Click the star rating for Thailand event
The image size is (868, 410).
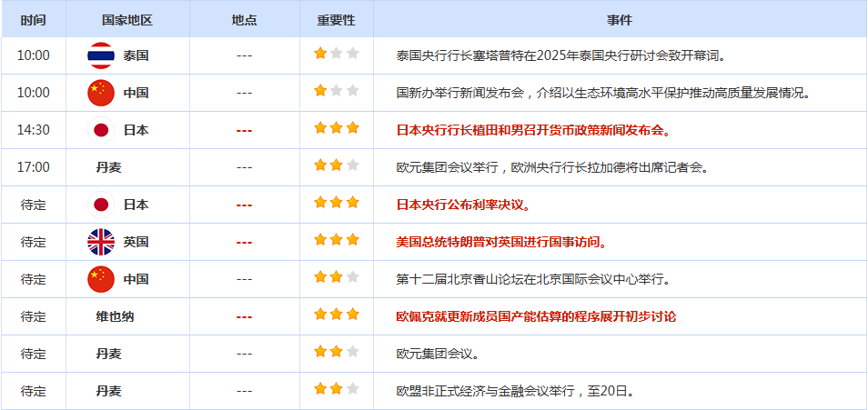[337, 55]
